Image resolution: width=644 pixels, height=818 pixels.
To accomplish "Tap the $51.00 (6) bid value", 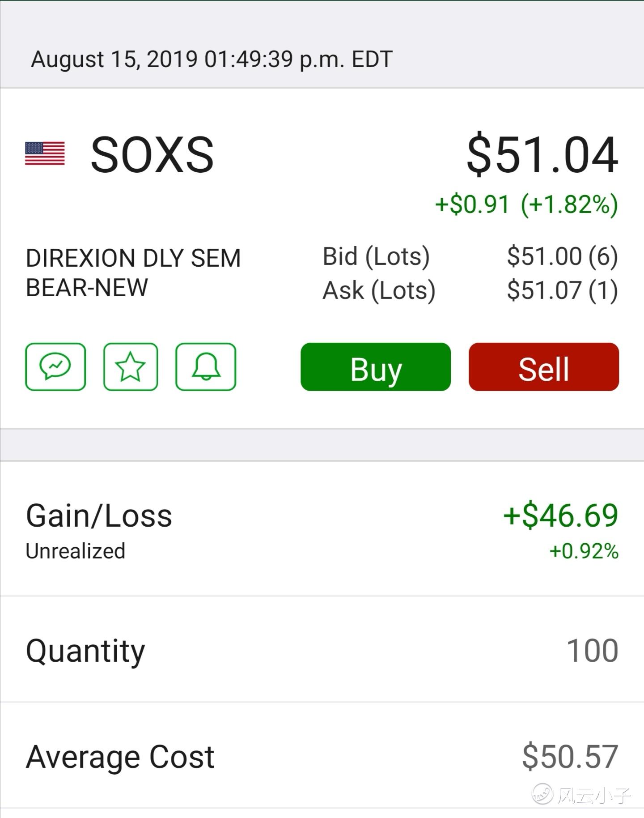I will [563, 257].
